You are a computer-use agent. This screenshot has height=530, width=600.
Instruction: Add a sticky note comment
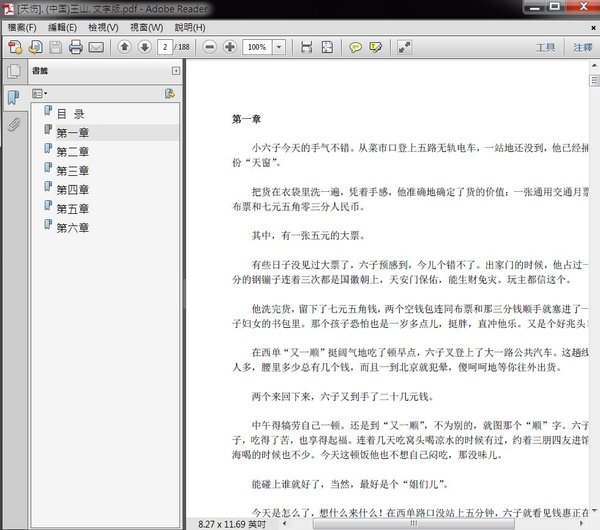pyautogui.click(x=355, y=47)
